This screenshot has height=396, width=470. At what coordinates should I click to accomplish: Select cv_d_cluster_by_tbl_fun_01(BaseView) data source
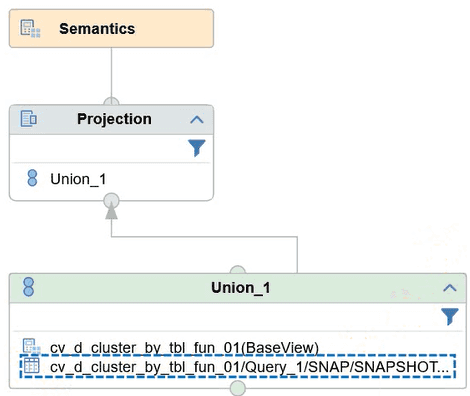[x=184, y=348]
